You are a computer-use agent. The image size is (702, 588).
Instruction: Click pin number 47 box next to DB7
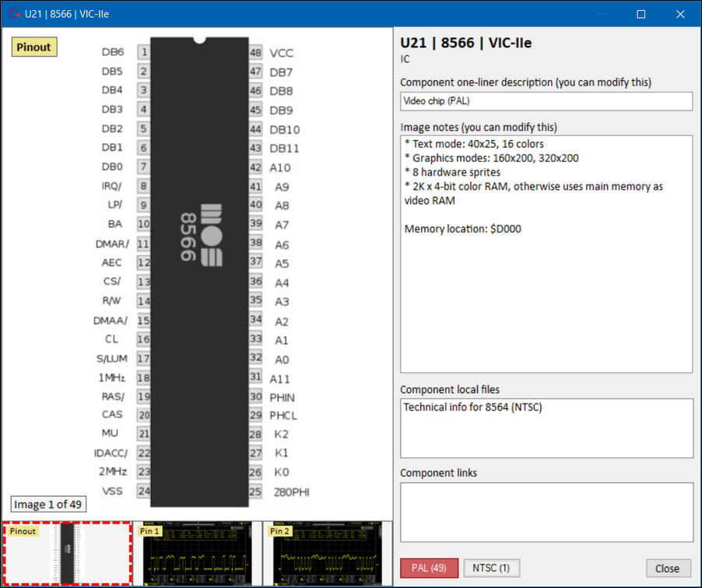pyautogui.click(x=255, y=72)
